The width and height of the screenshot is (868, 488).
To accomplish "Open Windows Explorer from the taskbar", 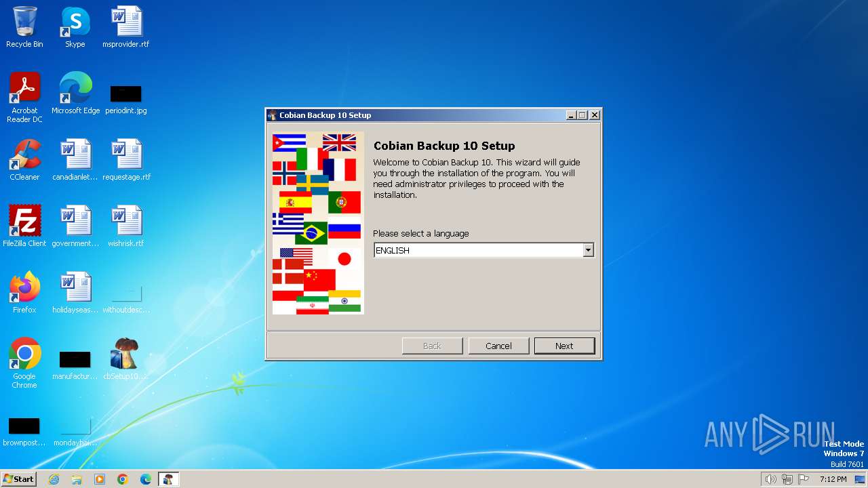I will click(77, 479).
